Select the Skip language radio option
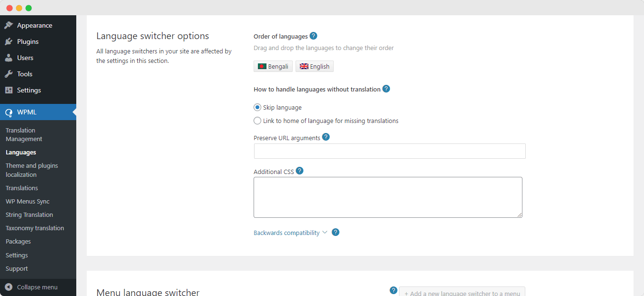This screenshot has height=296, width=644. tap(257, 107)
